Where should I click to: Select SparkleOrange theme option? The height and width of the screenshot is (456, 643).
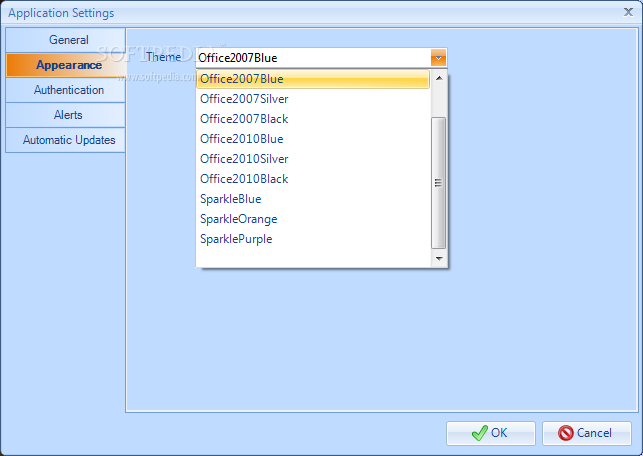pos(313,219)
